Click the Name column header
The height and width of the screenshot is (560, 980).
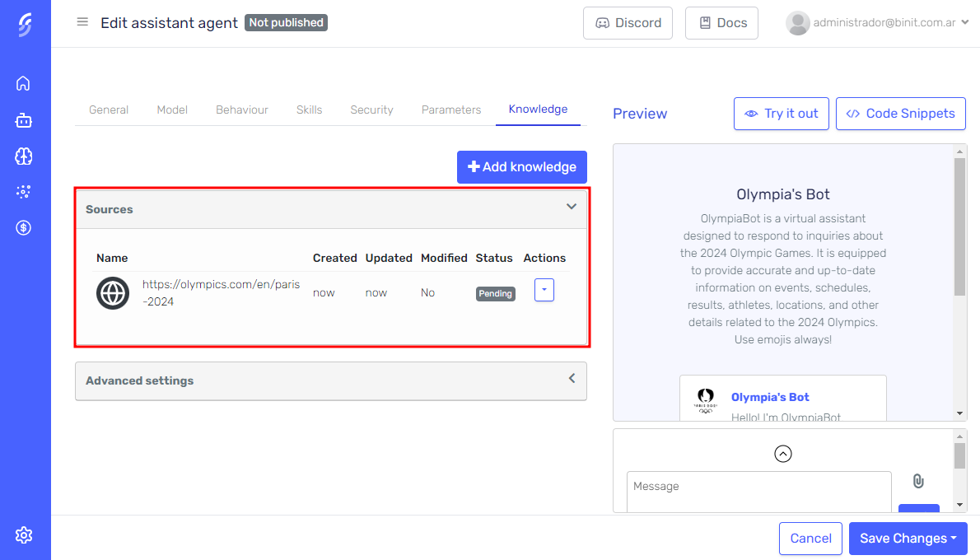(x=112, y=258)
